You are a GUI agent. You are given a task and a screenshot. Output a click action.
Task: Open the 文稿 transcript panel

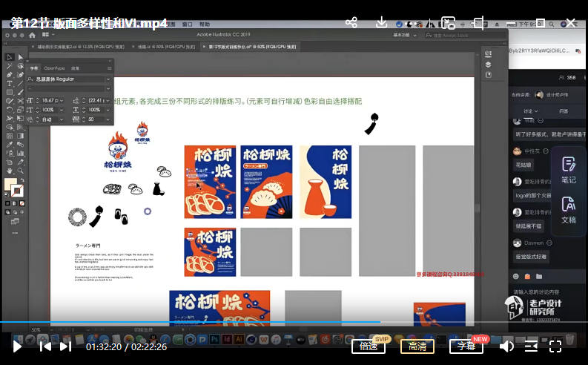(568, 210)
